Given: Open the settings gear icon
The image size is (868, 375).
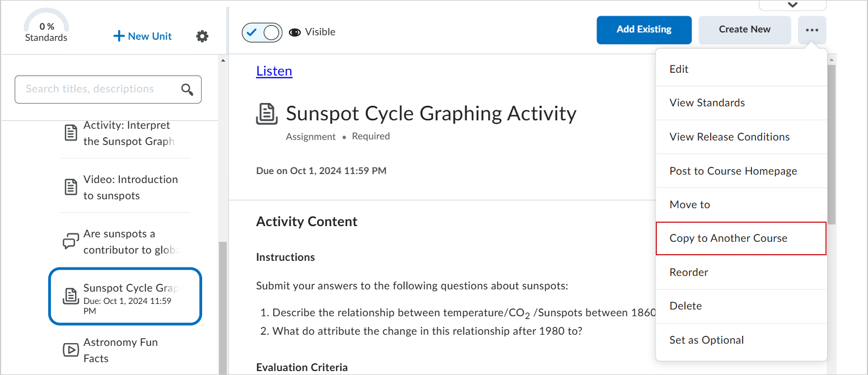Looking at the screenshot, I should coord(202,36).
